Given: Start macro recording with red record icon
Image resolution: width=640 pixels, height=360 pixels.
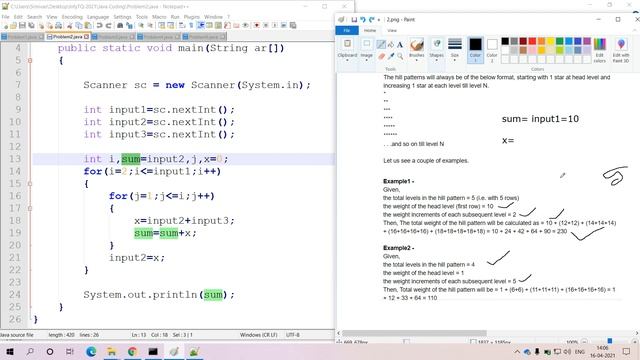Looking at the screenshot, I should tap(256, 25).
